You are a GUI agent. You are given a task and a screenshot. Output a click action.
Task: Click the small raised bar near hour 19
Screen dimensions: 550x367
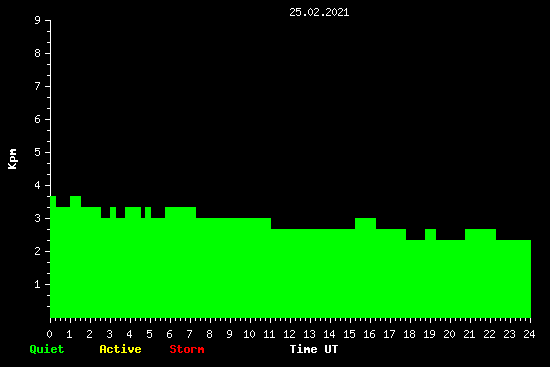coord(430,234)
